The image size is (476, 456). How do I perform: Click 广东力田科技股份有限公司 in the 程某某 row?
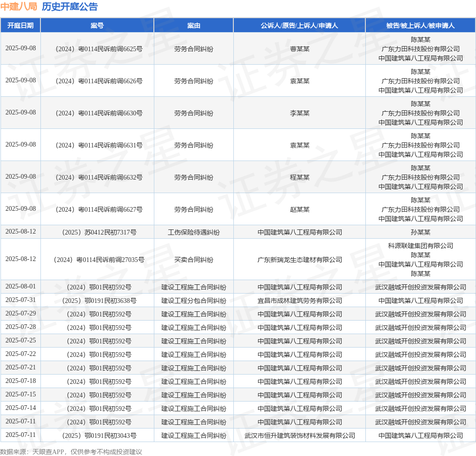pos(420,177)
